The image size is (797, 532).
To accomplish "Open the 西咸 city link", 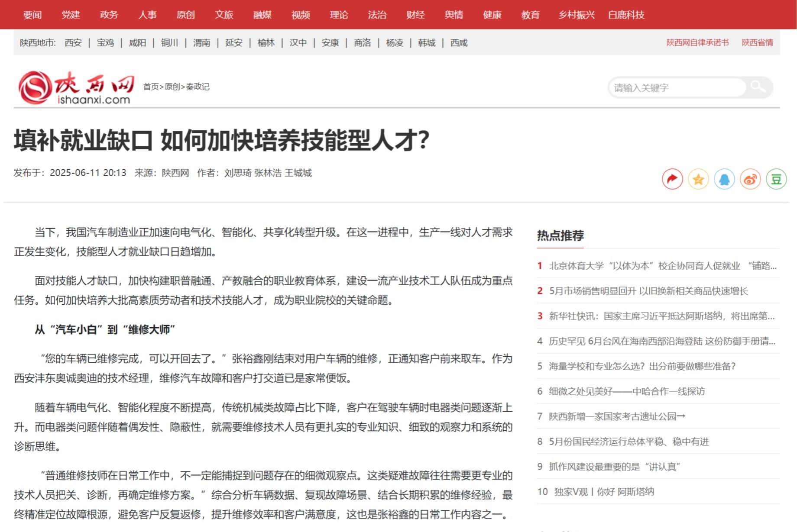I will click(x=459, y=42).
